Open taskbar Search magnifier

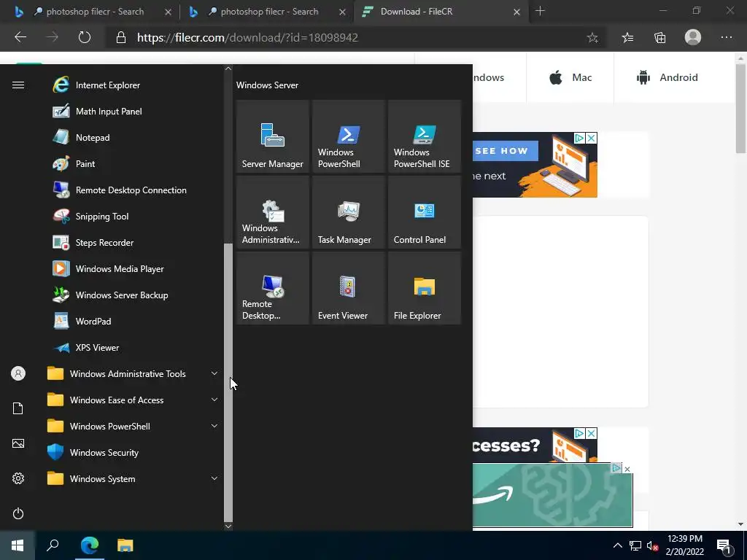53,545
